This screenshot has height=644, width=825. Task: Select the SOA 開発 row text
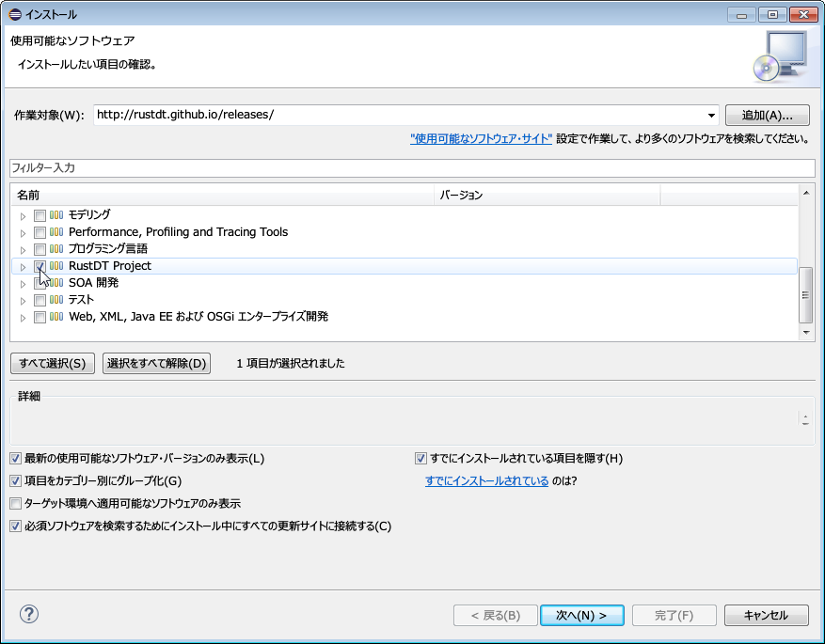pos(94,283)
